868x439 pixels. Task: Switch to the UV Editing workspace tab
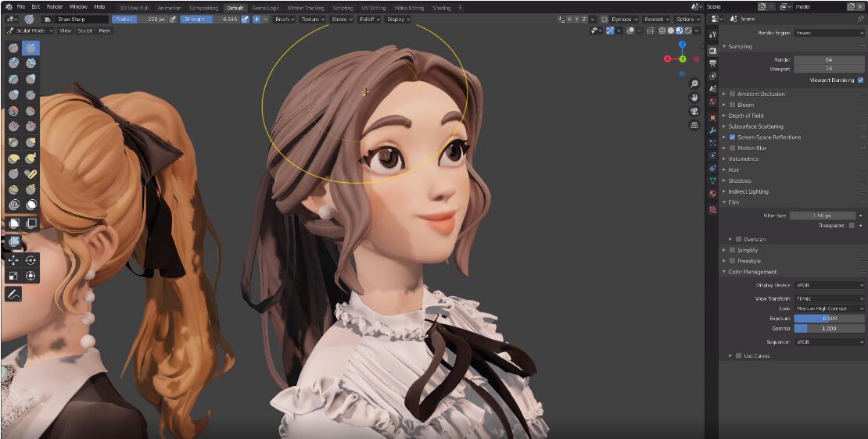click(373, 8)
